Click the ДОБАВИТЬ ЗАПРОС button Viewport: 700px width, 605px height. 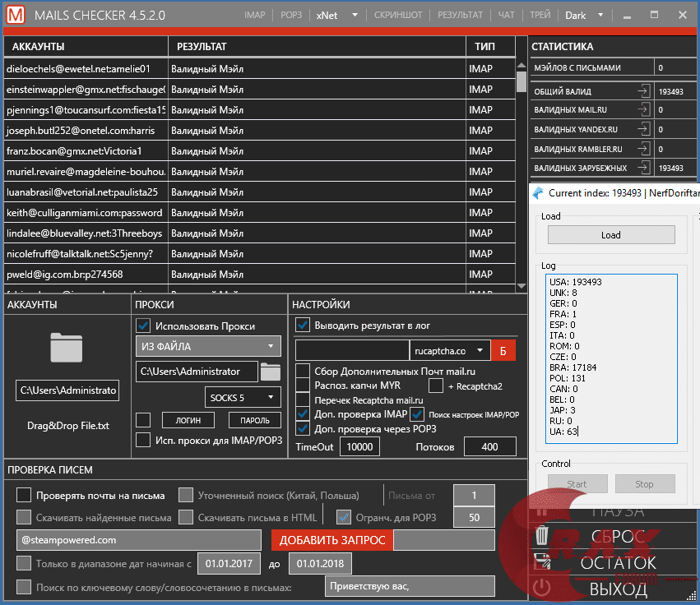pos(332,540)
